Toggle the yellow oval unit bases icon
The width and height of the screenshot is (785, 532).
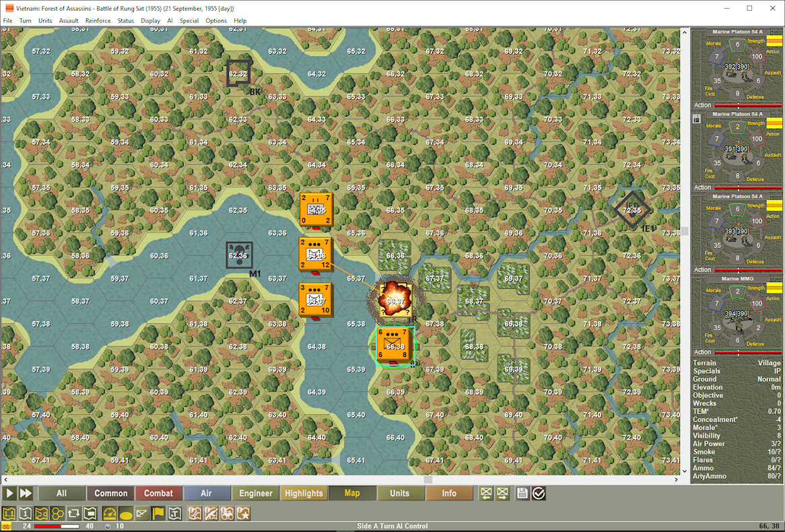click(x=126, y=513)
